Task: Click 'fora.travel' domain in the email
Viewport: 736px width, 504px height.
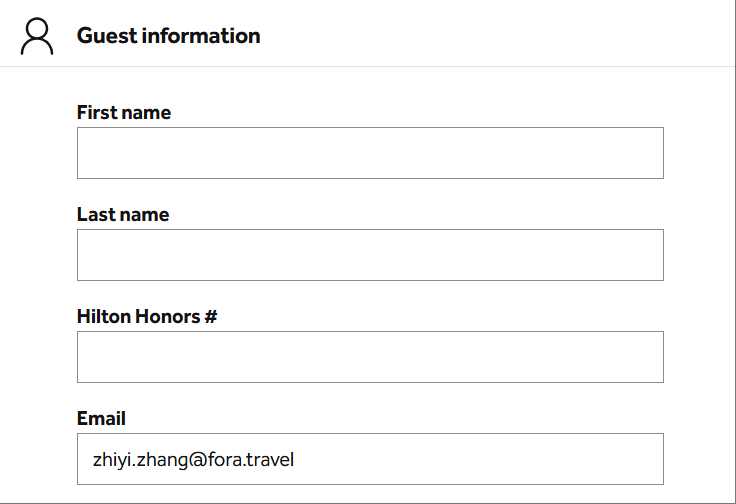Action: click(251, 460)
